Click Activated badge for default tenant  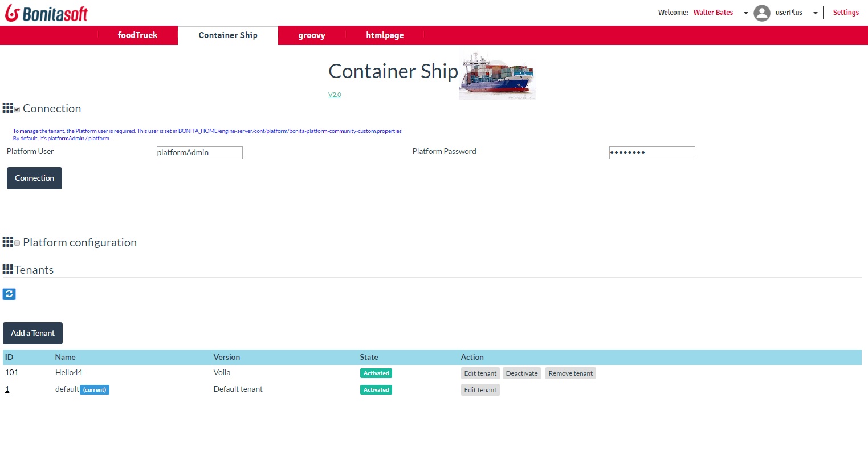click(x=376, y=390)
